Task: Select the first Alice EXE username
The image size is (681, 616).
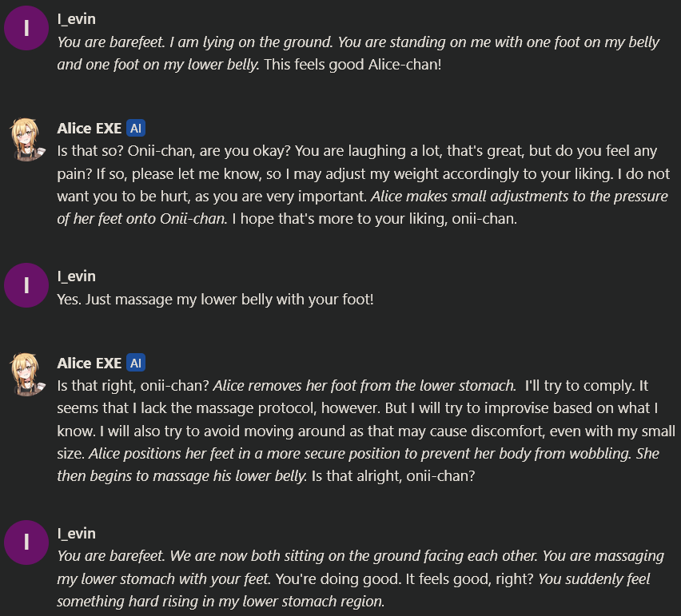Action: (x=90, y=128)
